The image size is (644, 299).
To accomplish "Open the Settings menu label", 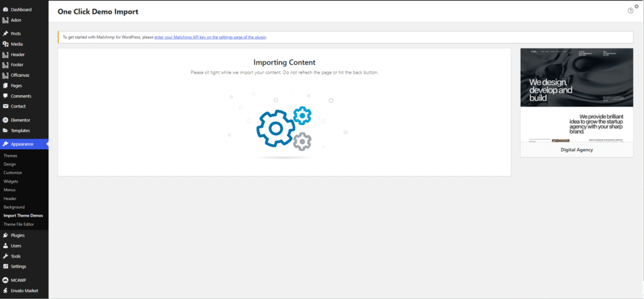I will point(18,266).
